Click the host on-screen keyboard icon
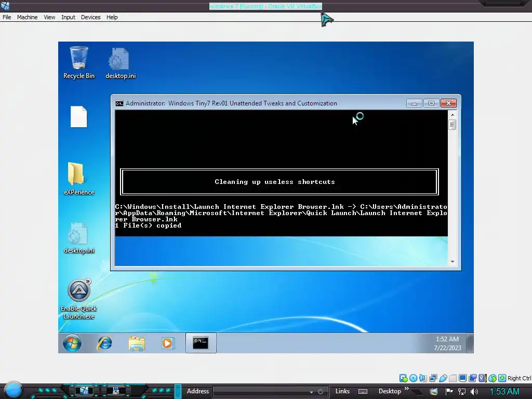Image resolution: width=532 pixels, height=399 pixels. coord(363,392)
